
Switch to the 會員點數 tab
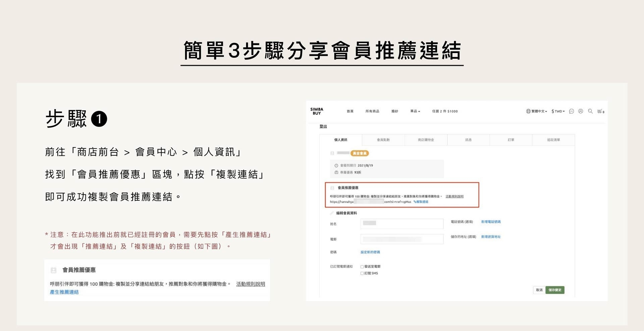[x=383, y=140]
